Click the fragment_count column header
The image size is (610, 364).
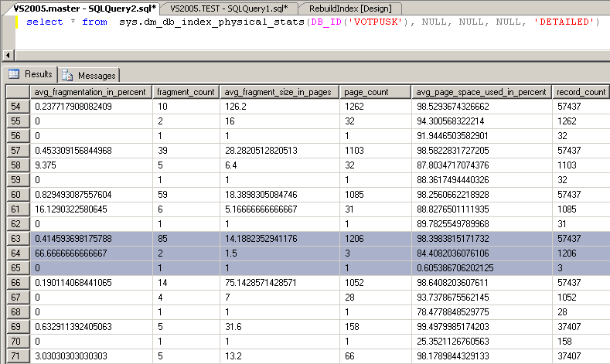(x=186, y=92)
